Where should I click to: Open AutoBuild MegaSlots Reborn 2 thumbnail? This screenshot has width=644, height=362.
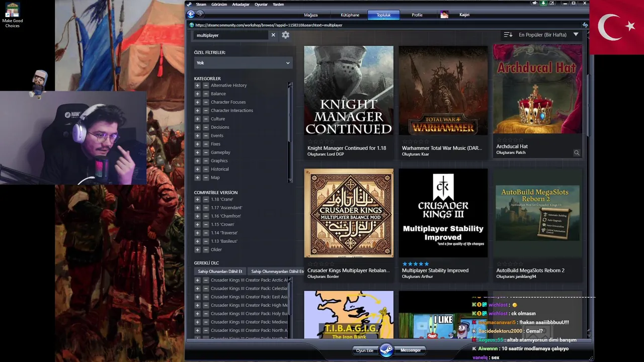(537, 213)
